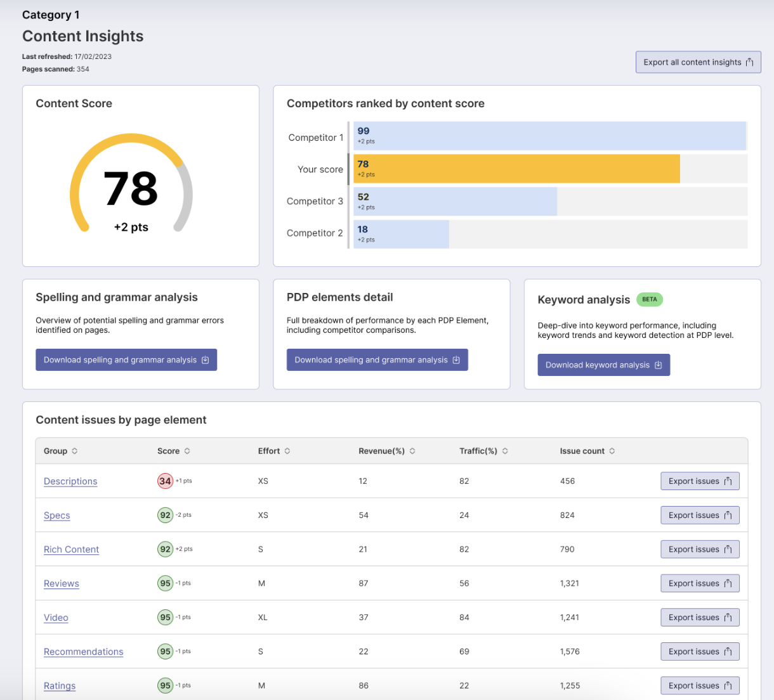The image size is (774, 700).
Task: Click export icon in Reviews row
Action: click(x=728, y=583)
